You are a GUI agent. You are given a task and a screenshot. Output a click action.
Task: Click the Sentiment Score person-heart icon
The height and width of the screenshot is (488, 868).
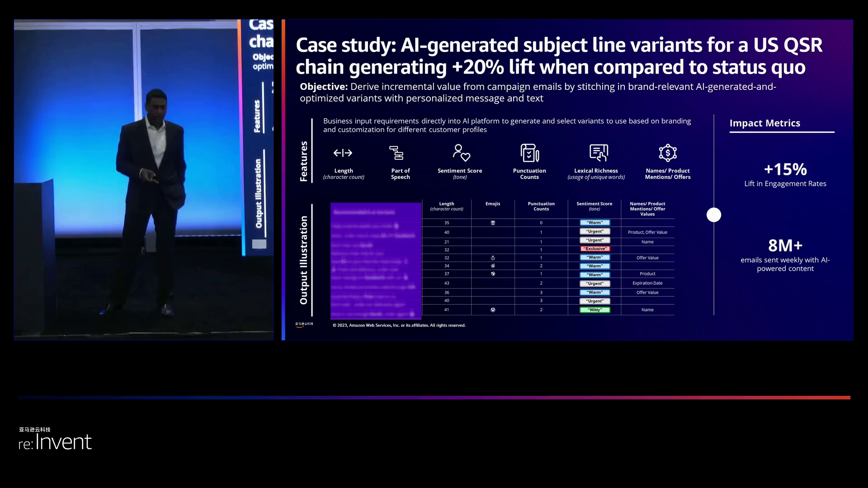click(461, 153)
